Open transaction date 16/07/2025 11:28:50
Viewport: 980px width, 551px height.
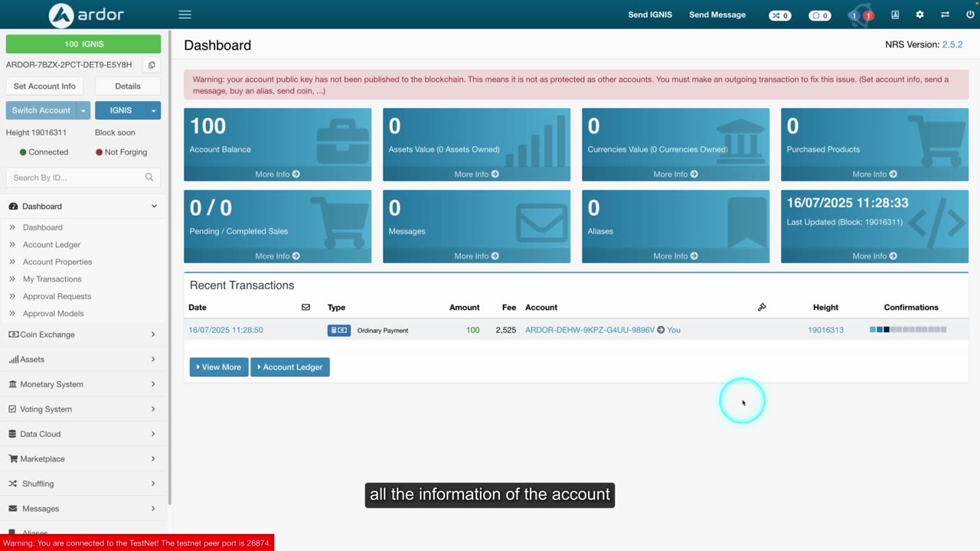(x=226, y=330)
